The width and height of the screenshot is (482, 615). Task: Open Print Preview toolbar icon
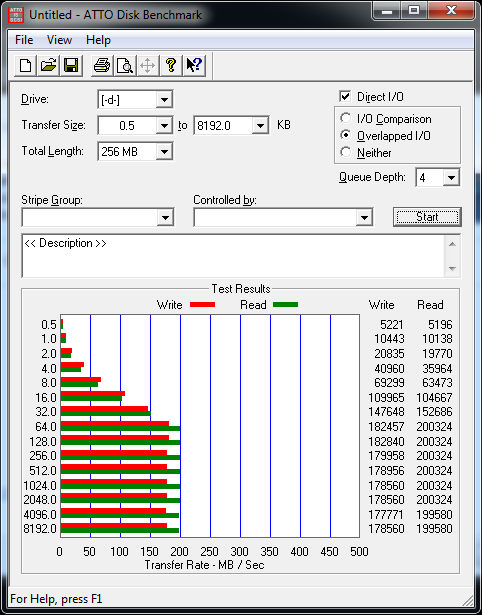pos(125,66)
